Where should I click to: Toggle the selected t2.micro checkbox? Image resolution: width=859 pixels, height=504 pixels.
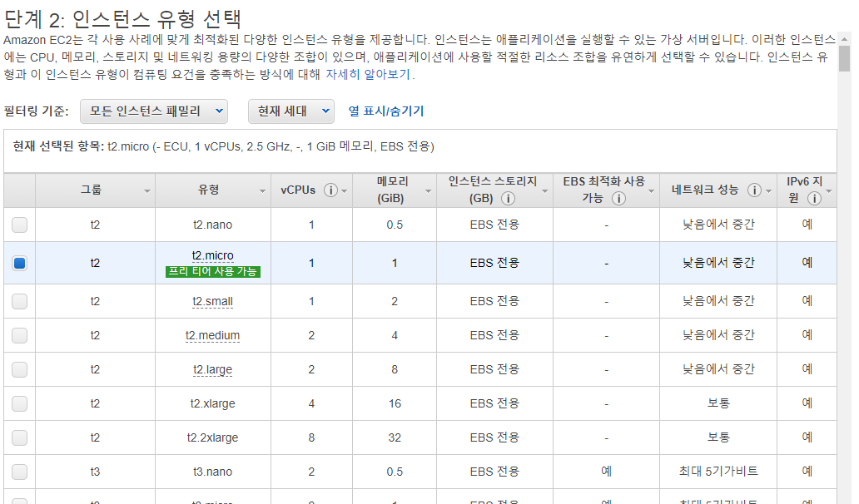[20, 263]
